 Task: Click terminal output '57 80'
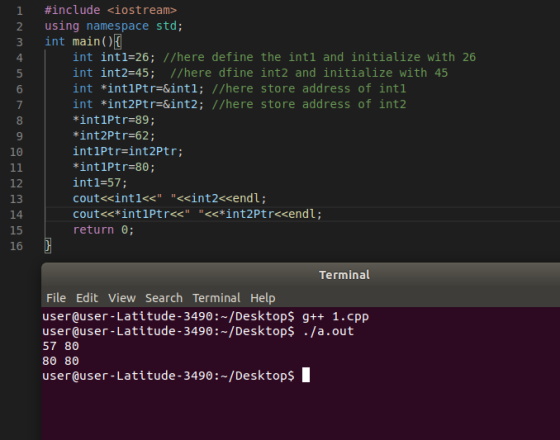pos(61,346)
